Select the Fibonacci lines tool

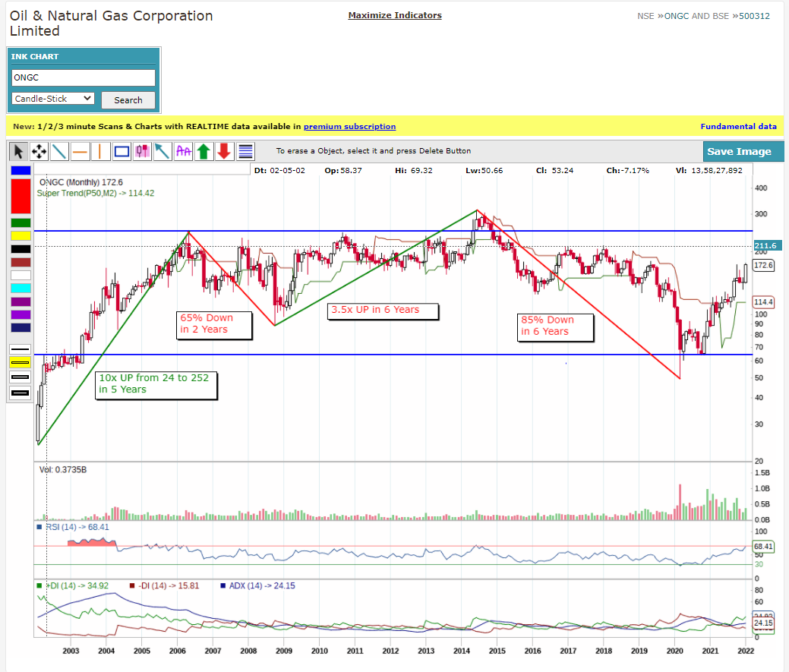(245, 151)
